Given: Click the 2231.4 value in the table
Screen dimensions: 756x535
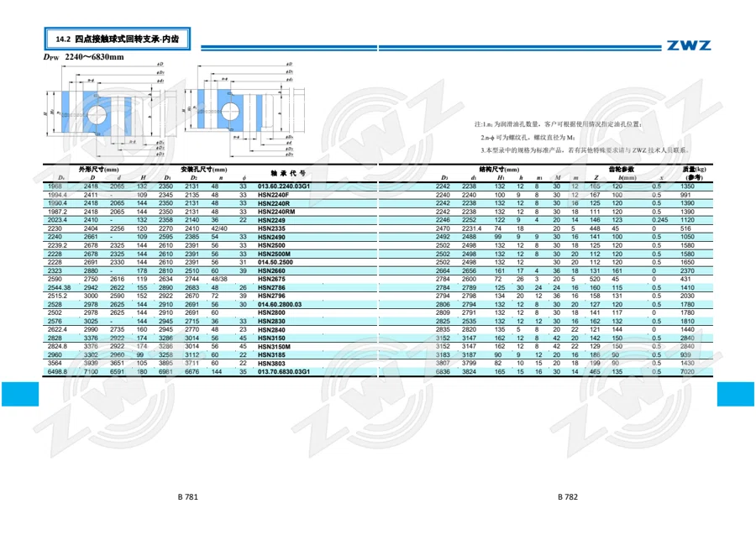Looking at the screenshot, I should (471, 228).
